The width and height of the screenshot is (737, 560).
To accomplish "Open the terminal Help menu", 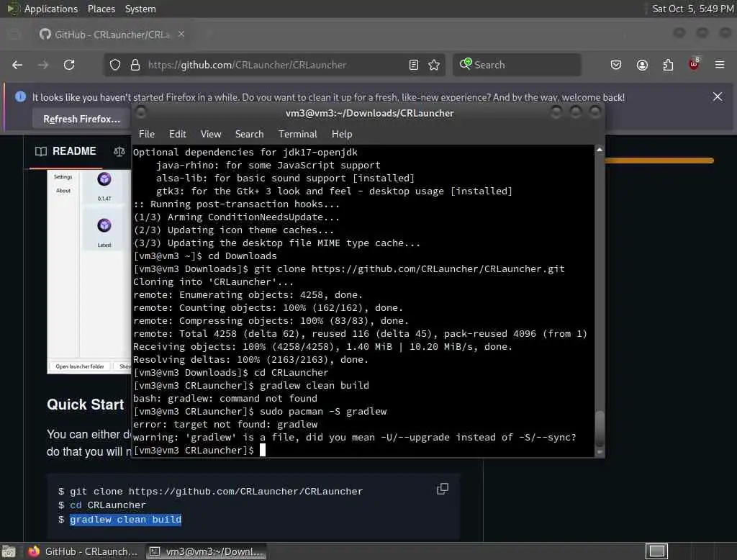I will [x=342, y=134].
